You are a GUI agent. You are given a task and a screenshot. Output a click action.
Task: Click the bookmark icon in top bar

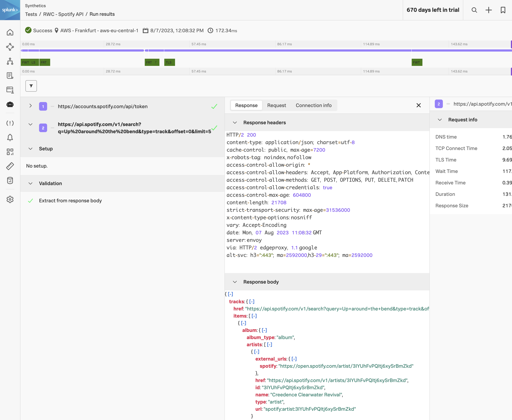503,10
